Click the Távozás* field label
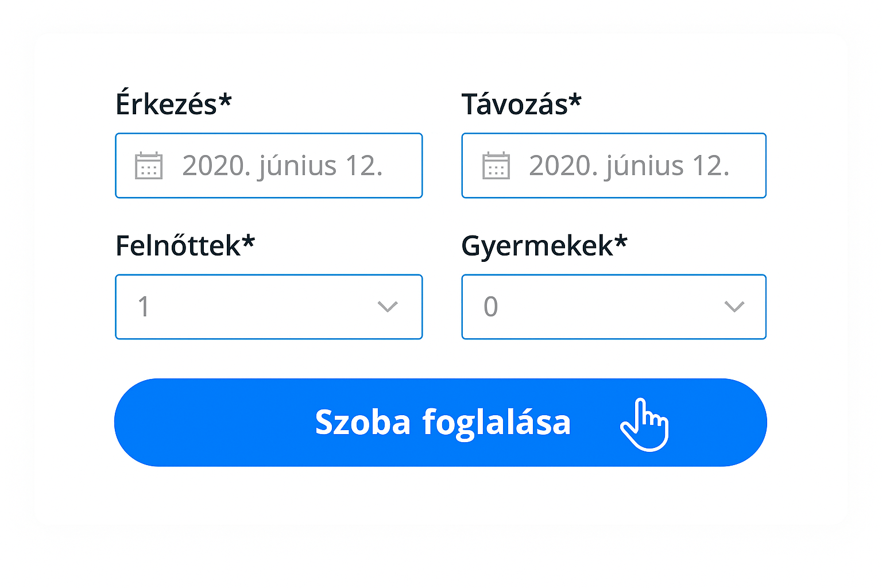Image resolution: width=882 pixels, height=588 pixels. (521, 104)
